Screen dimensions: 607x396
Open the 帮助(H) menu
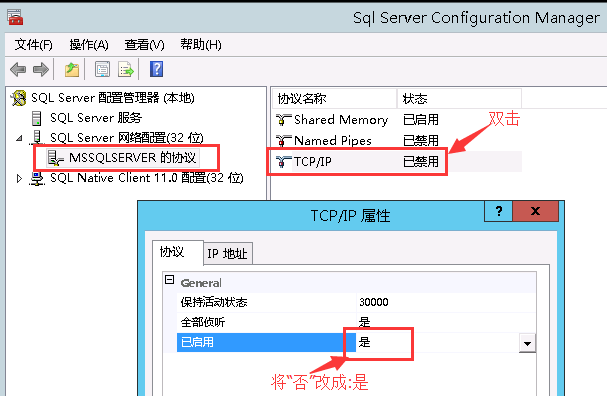point(201,45)
